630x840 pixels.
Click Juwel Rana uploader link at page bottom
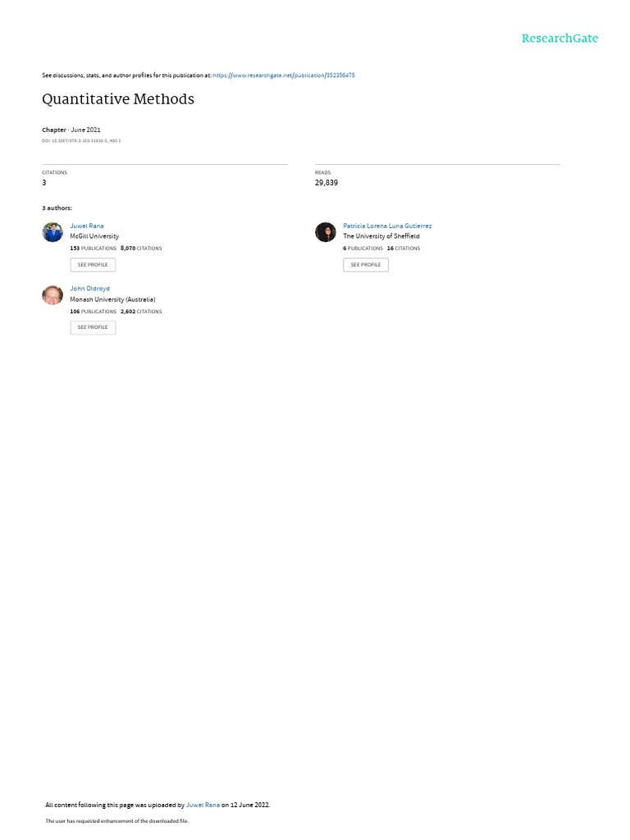203,805
